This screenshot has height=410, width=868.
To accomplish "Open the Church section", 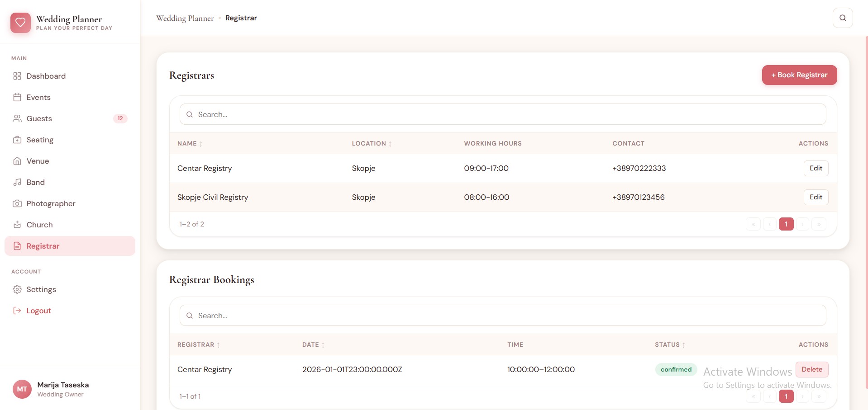I will point(39,225).
